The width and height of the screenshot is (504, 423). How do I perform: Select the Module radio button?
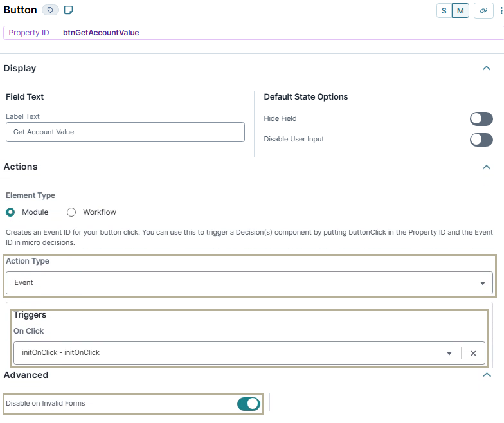click(x=10, y=212)
